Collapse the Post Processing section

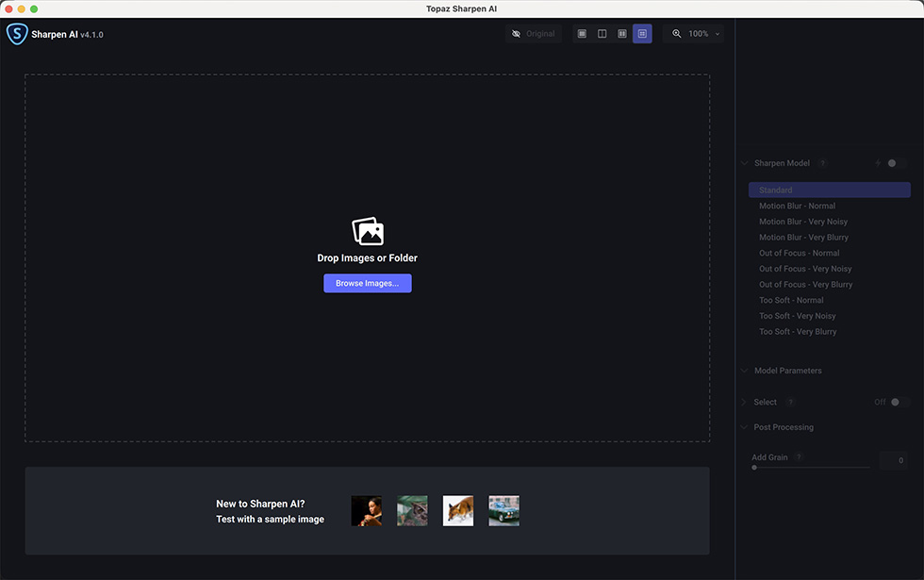[744, 427]
